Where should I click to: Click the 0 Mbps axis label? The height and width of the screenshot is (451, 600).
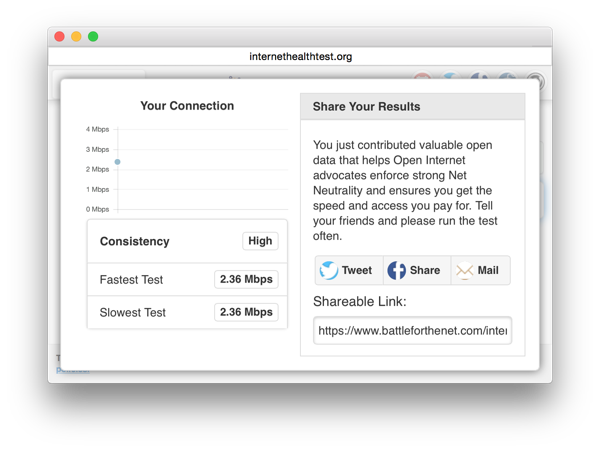98,209
